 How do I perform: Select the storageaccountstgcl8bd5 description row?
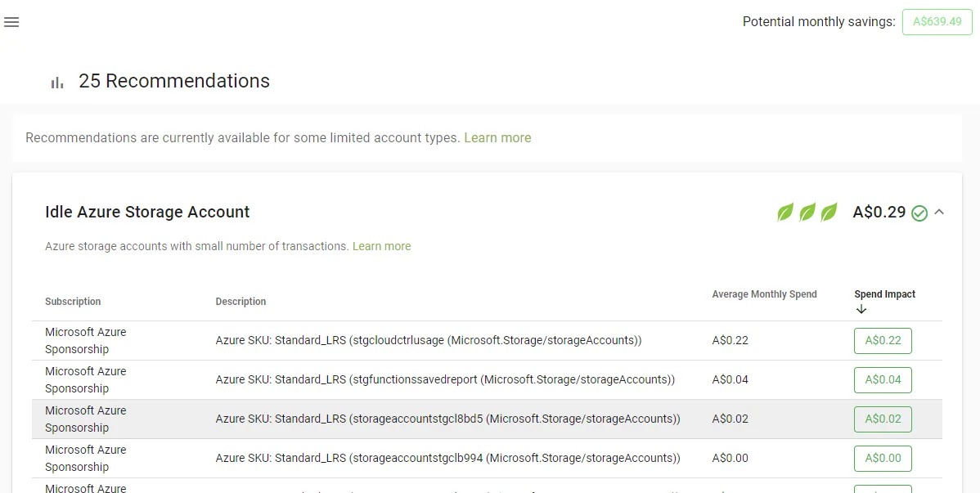[447, 419]
